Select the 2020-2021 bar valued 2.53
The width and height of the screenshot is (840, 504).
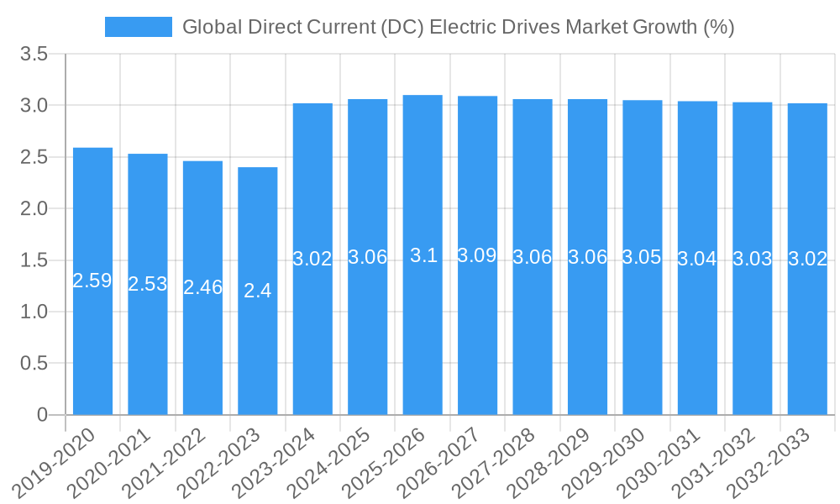pyautogui.click(x=148, y=285)
